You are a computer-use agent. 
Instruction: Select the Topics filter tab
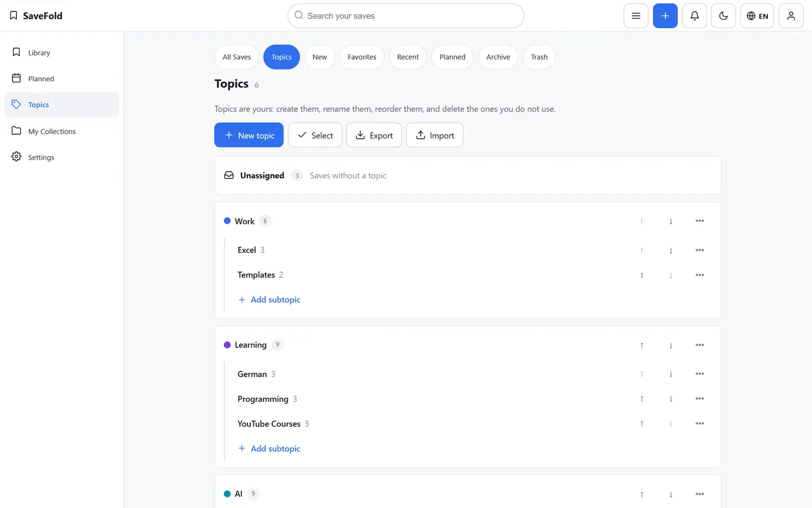(x=281, y=57)
